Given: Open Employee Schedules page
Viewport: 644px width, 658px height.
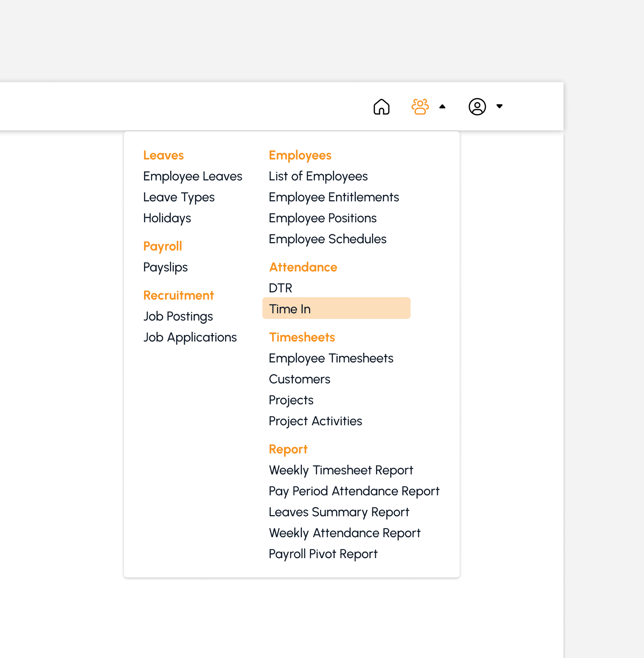Looking at the screenshot, I should click(328, 239).
